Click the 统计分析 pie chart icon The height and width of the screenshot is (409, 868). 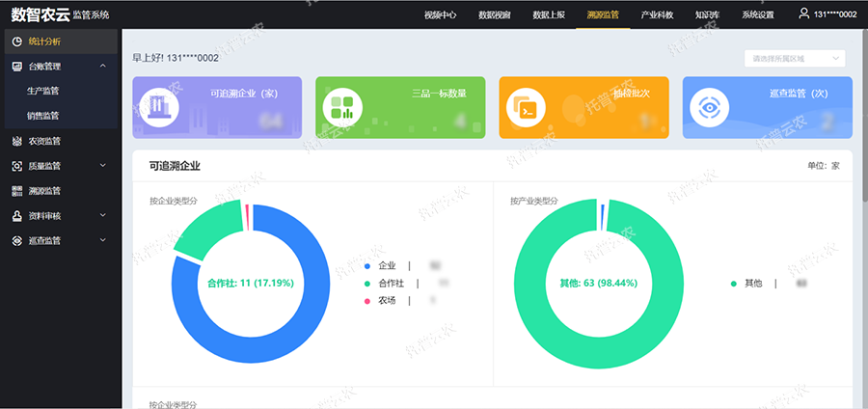pos(17,41)
